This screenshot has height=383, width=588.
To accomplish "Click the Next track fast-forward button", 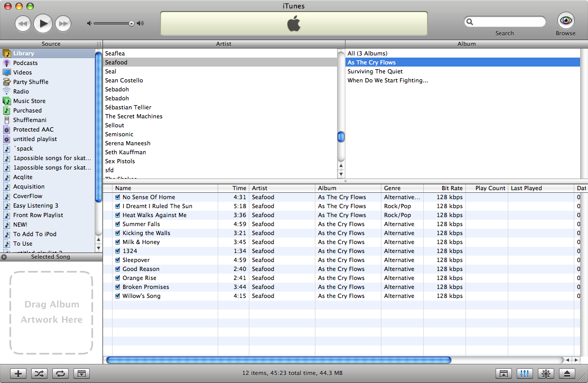I will coord(63,24).
